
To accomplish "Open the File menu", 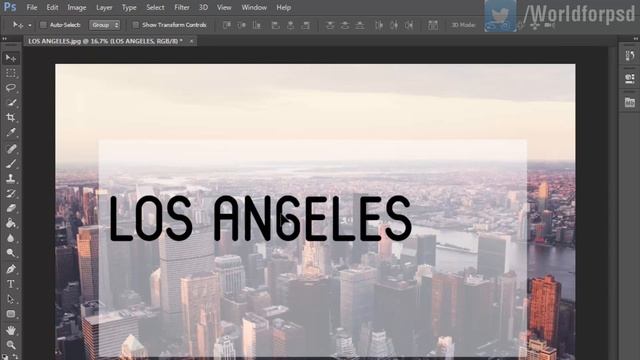I will coord(31,7).
